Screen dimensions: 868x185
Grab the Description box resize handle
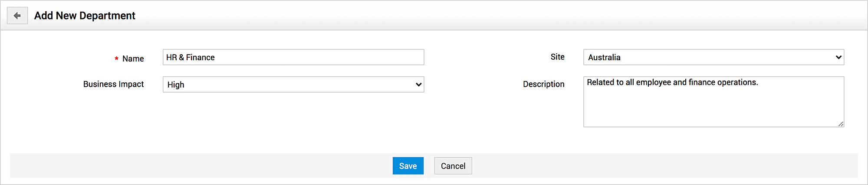click(841, 124)
